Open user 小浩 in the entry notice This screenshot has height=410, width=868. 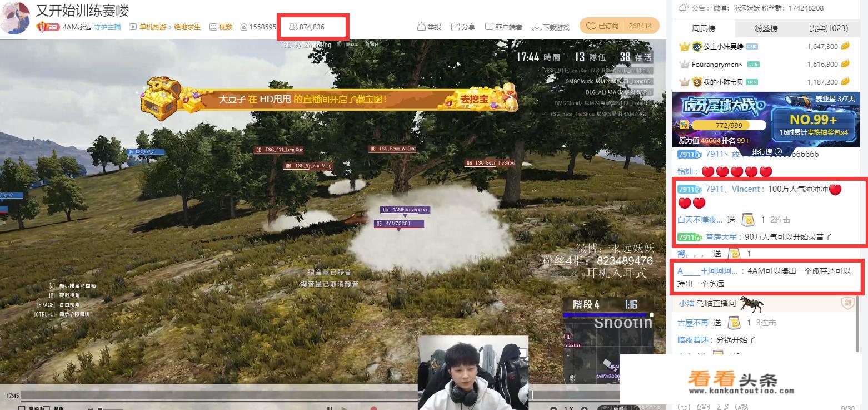[687, 303]
